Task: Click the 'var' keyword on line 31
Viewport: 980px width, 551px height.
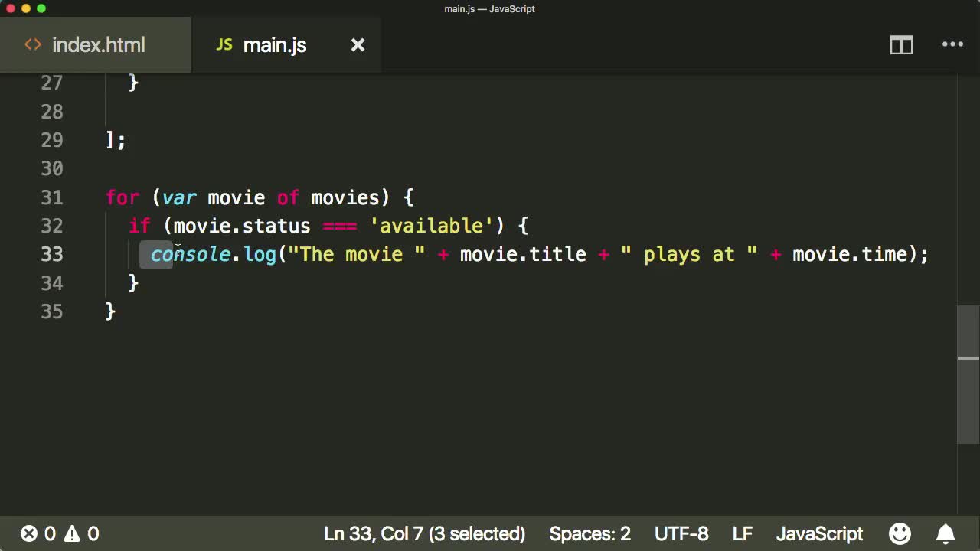Action: pyautogui.click(x=179, y=197)
